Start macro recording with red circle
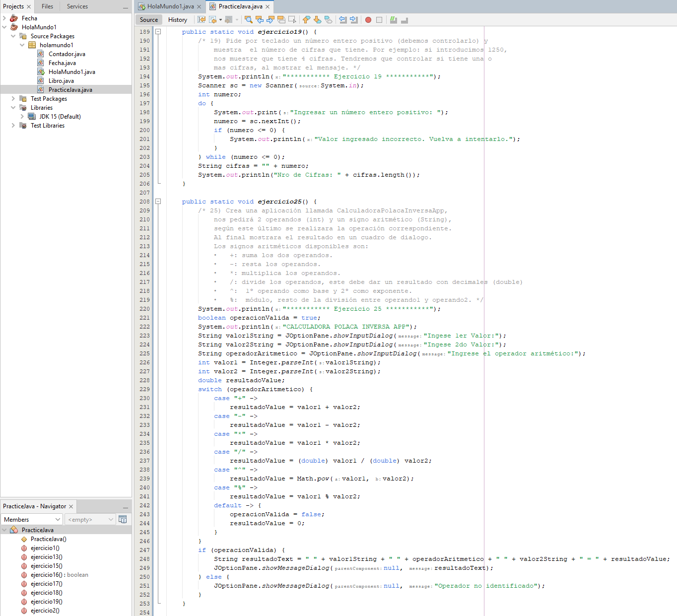The width and height of the screenshot is (677, 616). coord(368,20)
